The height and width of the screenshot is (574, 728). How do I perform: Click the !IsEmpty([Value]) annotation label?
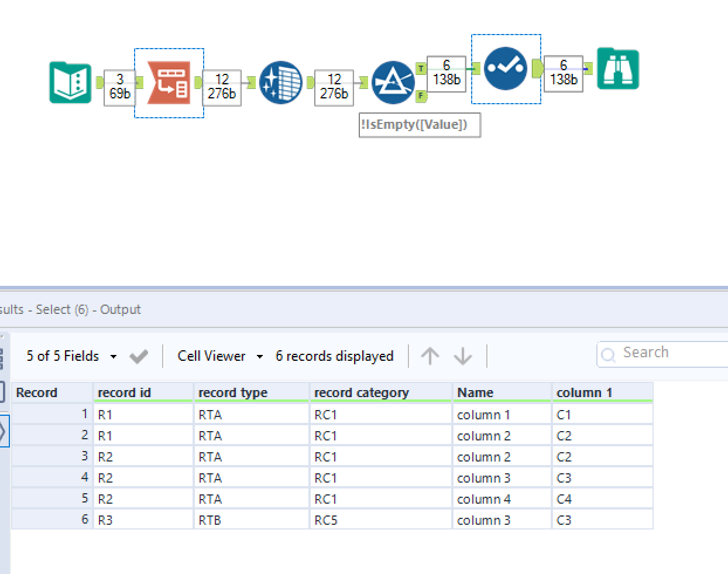coord(419,125)
